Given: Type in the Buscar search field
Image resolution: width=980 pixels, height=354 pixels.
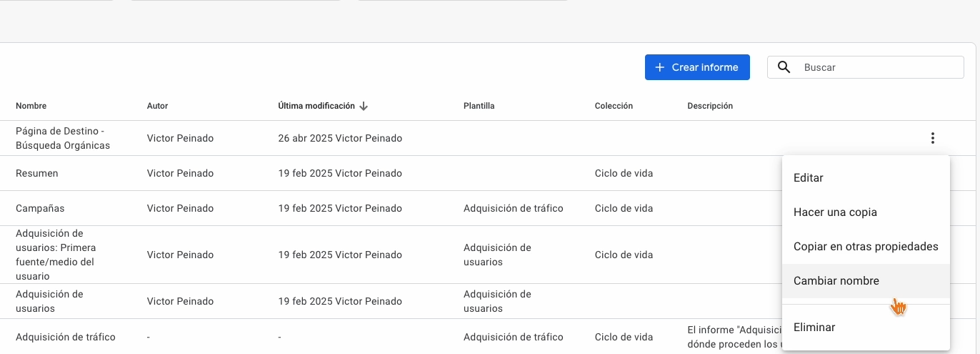Looking at the screenshot, I should tap(879, 67).
